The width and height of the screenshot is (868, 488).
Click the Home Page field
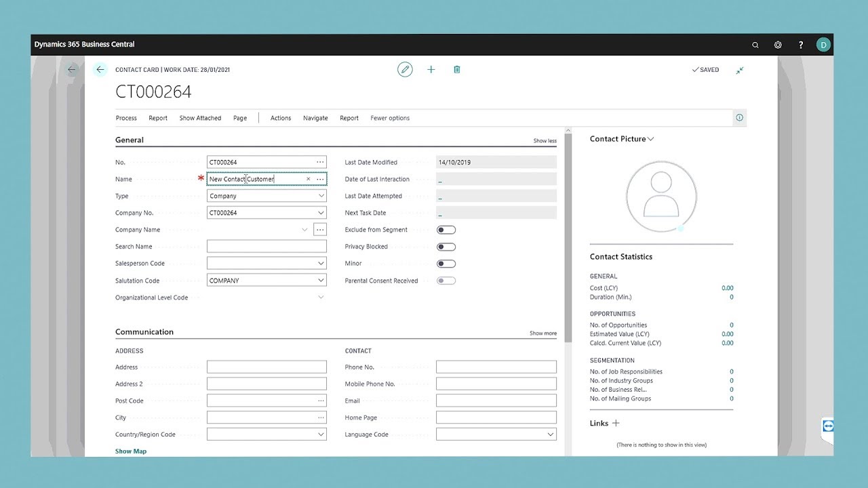(496, 418)
